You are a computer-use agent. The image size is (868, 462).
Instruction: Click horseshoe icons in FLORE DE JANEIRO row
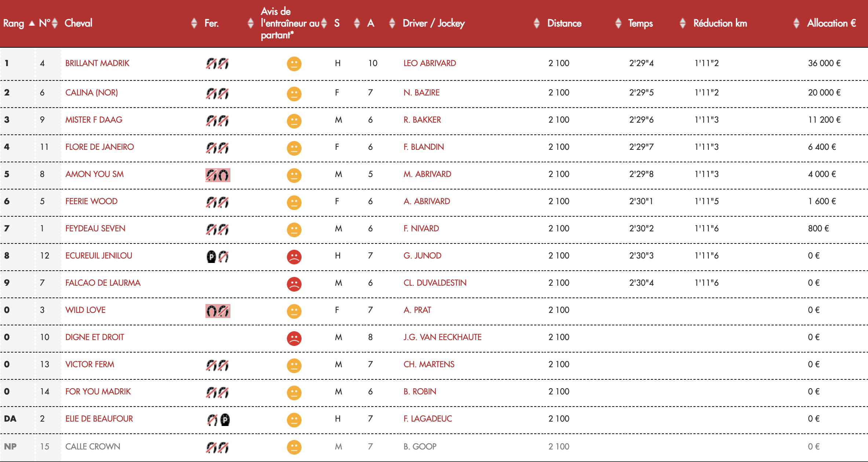(x=217, y=148)
